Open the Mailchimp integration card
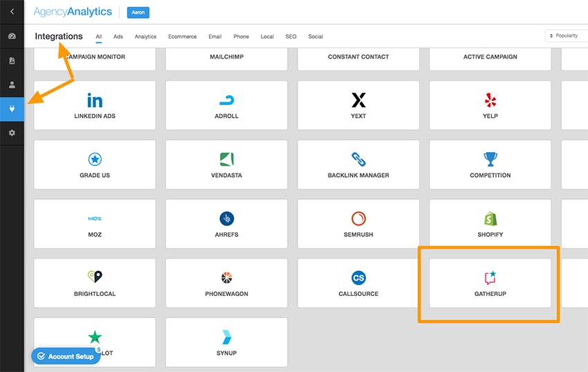The image size is (588, 372). [x=226, y=59]
